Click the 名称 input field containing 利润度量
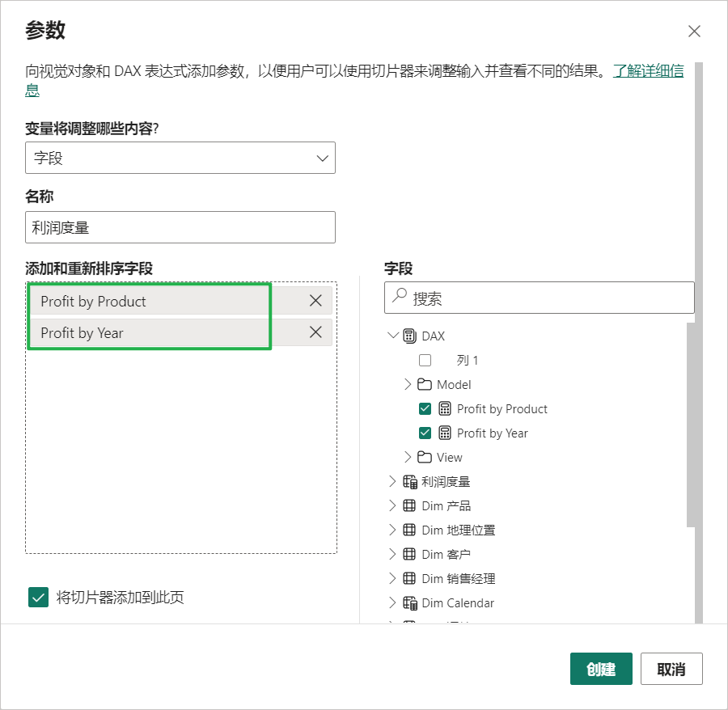728x710 pixels. [x=180, y=227]
